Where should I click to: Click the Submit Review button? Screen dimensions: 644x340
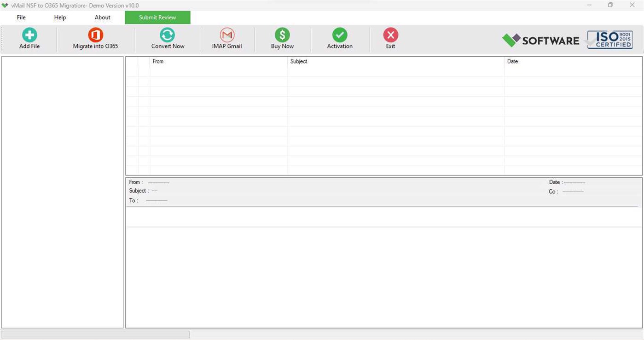[157, 17]
